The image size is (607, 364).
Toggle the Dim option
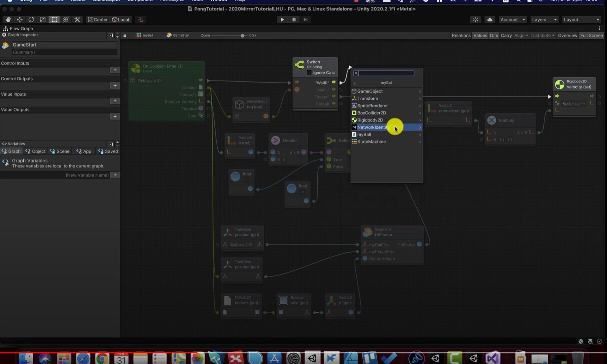(x=494, y=35)
